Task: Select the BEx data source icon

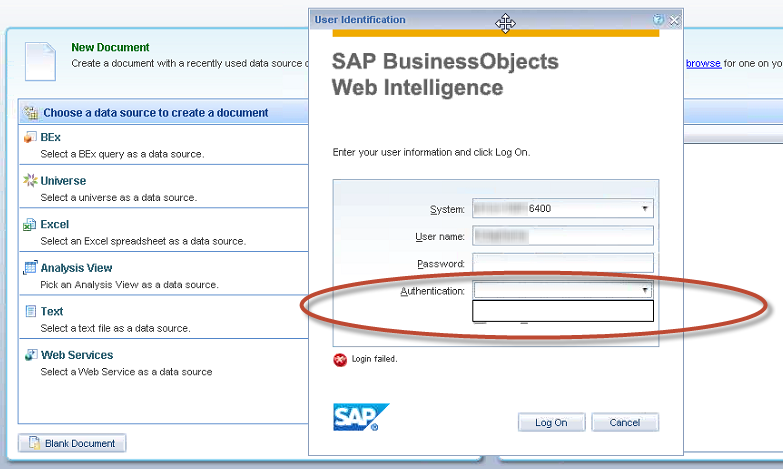Action: pyautogui.click(x=30, y=137)
